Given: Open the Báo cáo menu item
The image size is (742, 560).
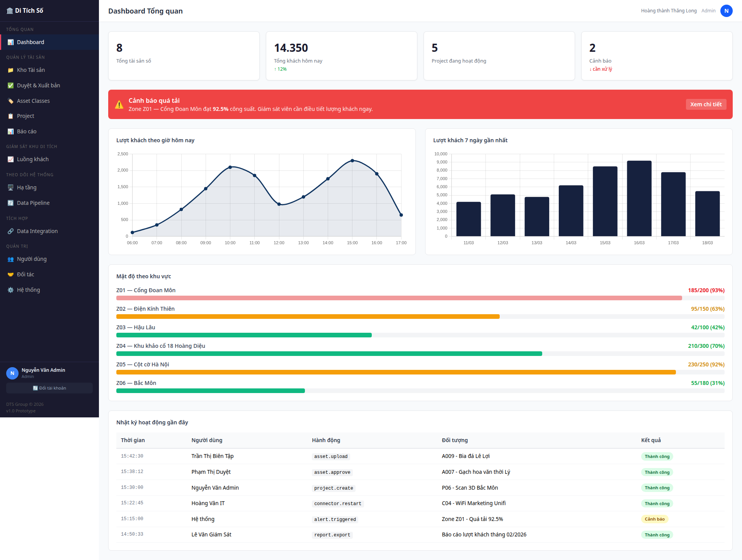Looking at the screenshot, I should tap(27, 131).
